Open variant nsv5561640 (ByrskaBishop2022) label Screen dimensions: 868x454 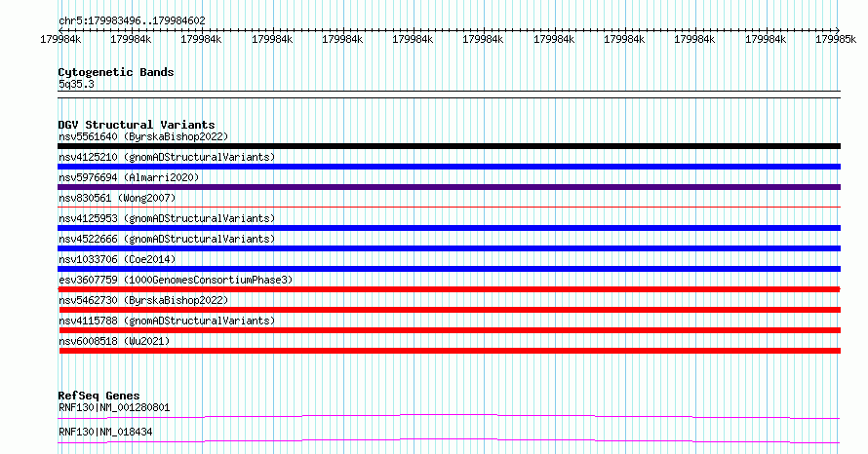[x=143, y=136]
